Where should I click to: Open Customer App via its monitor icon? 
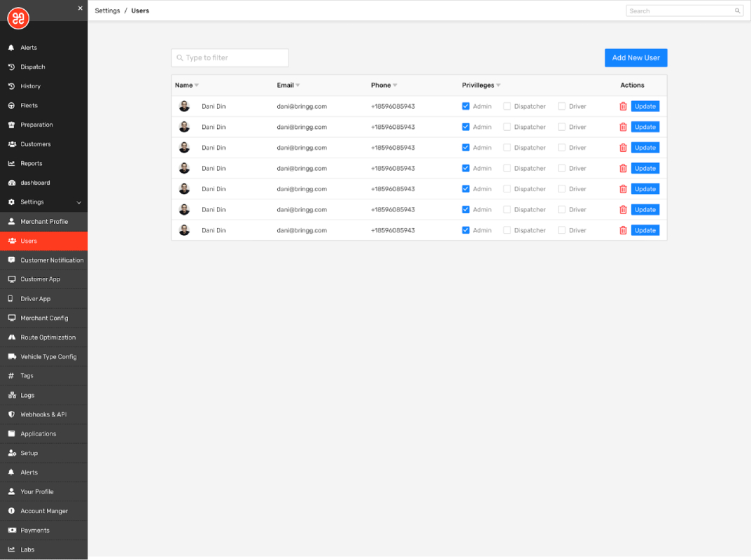point(11,279)
